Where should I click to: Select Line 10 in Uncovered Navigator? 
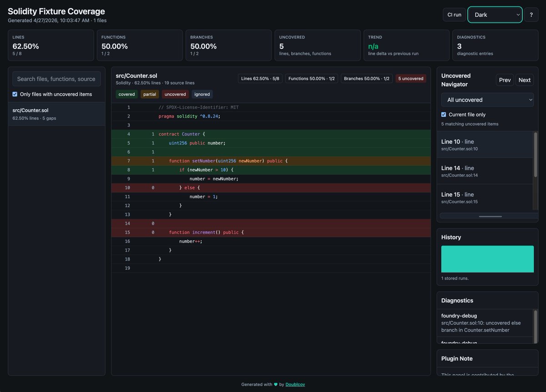tap(485, 145)
